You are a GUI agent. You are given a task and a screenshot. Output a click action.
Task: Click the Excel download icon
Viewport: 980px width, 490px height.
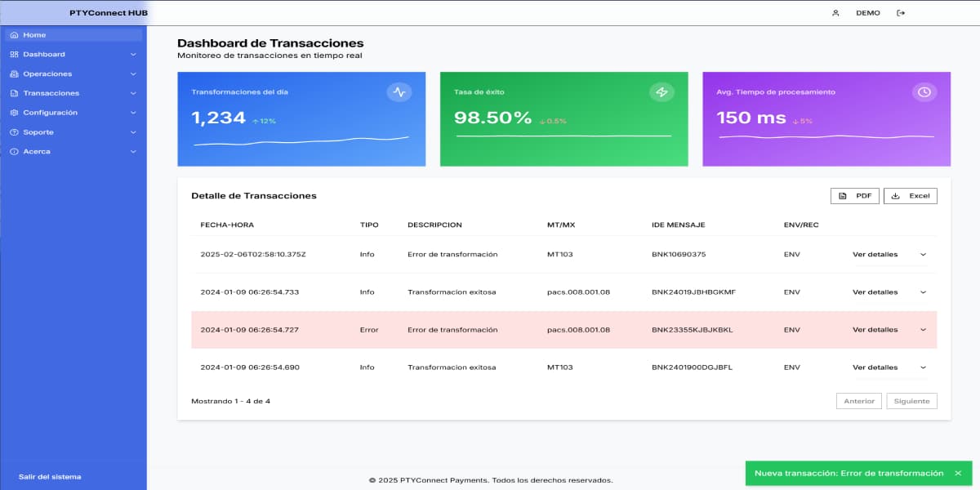click(x=896, y=196)
